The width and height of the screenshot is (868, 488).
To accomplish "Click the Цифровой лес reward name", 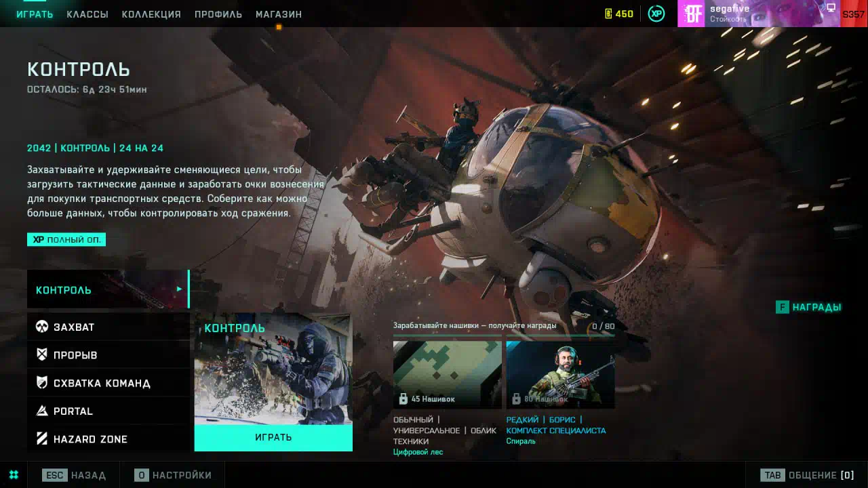I will pyautogui.click(x=418, y=452).
